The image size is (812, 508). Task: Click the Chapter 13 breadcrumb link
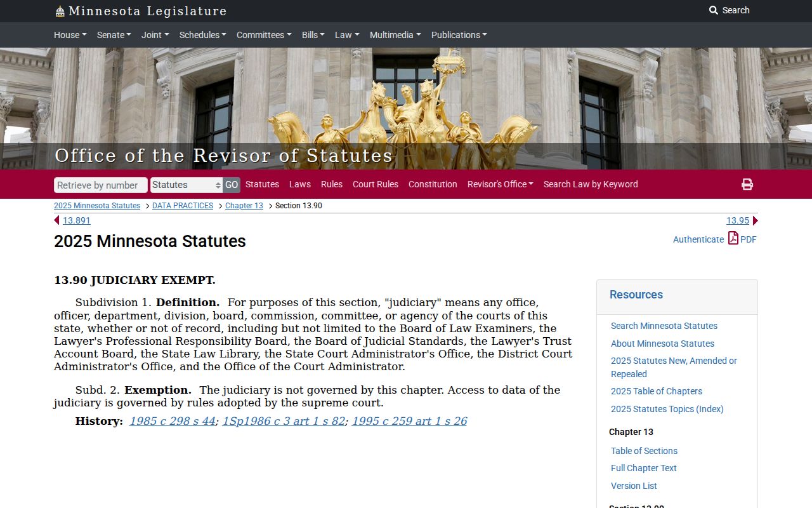click(244, 206)
